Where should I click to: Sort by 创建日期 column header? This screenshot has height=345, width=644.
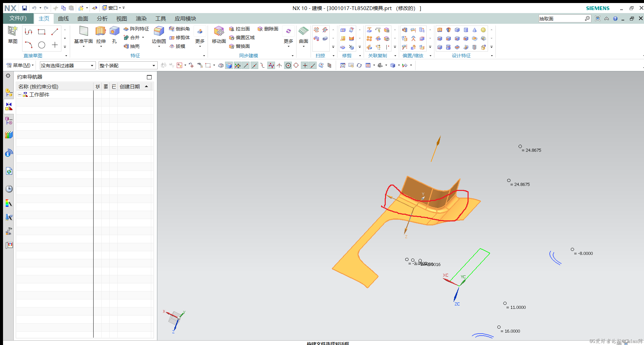pos(133,87)
